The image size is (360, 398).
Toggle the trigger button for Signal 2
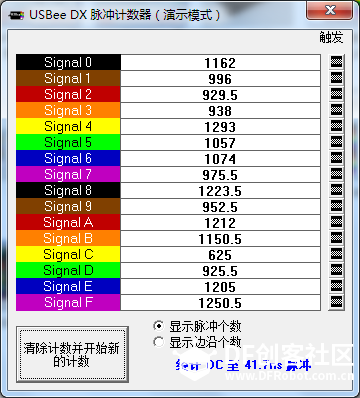pos(336,94)
